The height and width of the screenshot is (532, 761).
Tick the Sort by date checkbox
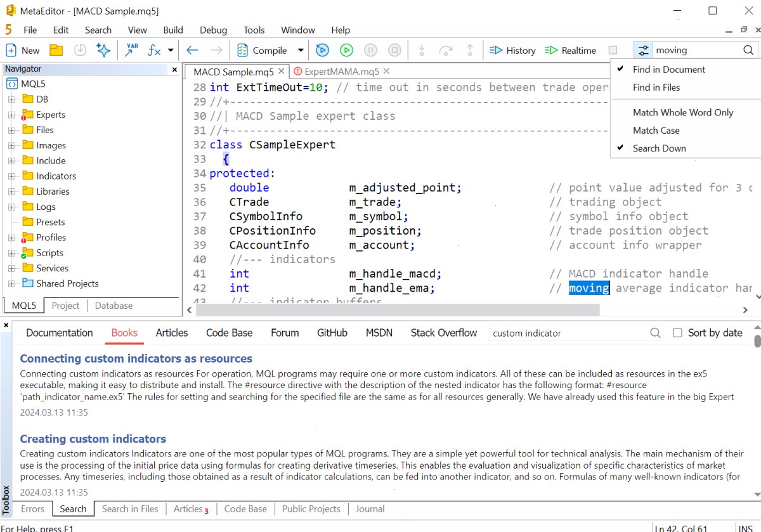click(x=677, y=333)
